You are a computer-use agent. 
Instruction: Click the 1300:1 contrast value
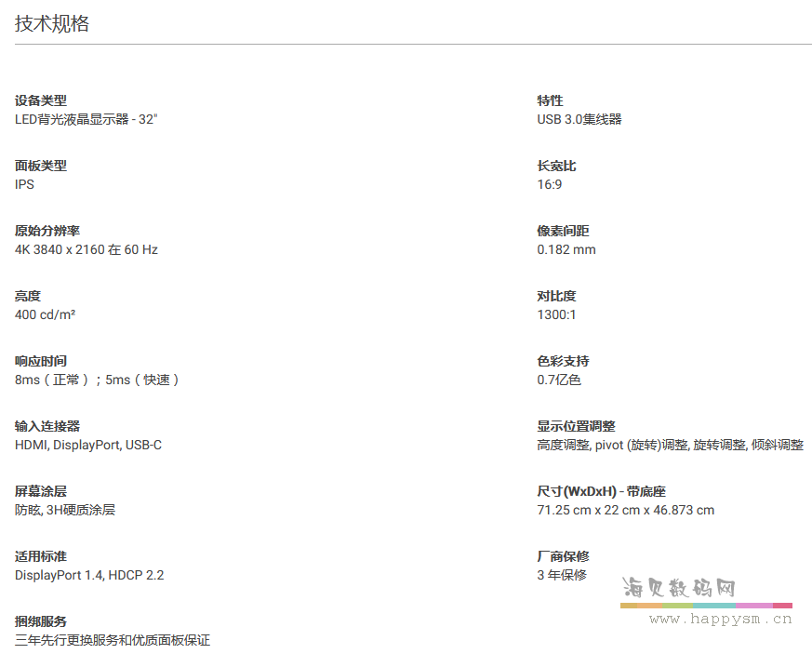point(557,314)
